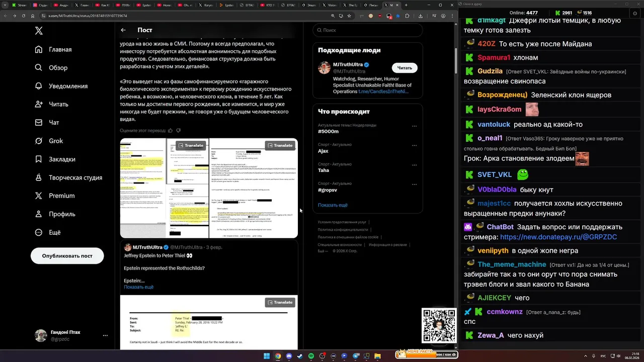This screenshot has height=362, width=644.
Task: Expand quoted post with Показать ещё
Action: (x=138, y=287)
